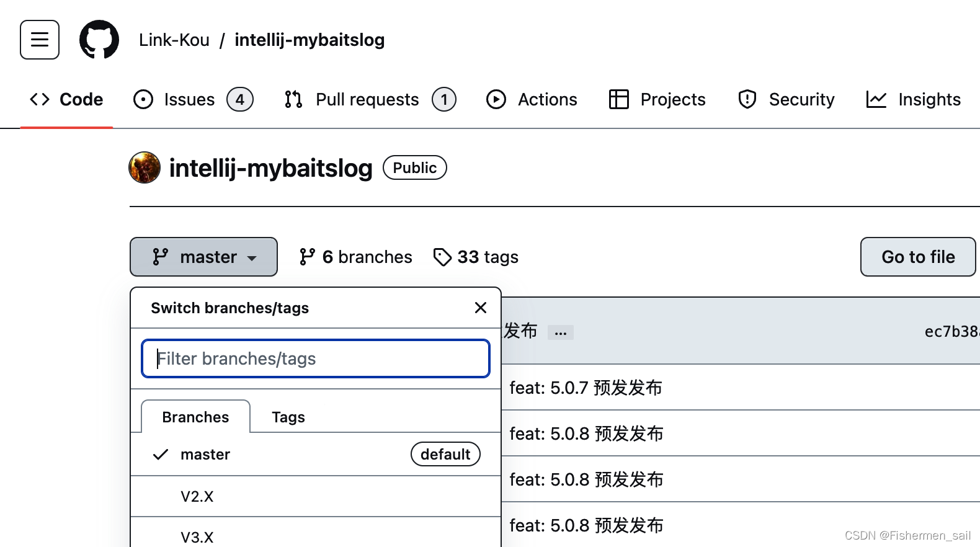Click the Public visibility label
This screenshot has height=547, width=980.
tap(415, 167)
